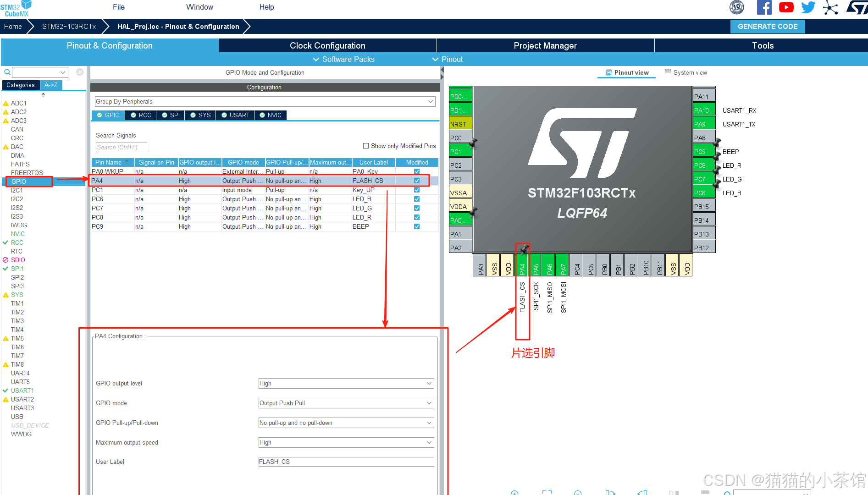Viewport: 868px width, 495px height.
Task: Click the STM32CubeMX logo
Action: 16,9
